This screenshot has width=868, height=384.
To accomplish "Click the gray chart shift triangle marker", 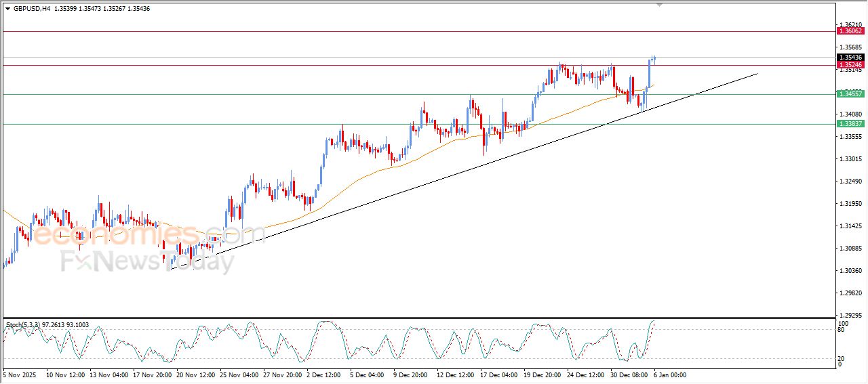I will pos(659,5).
